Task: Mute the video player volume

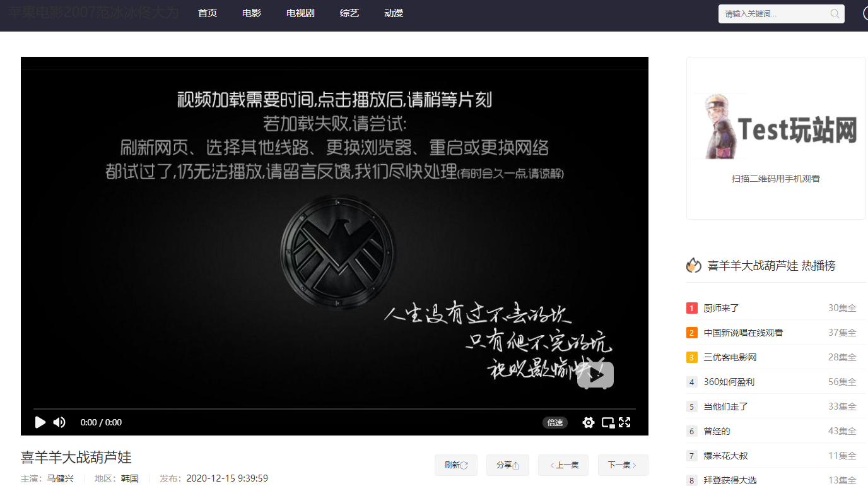Action: [x=59, y=422]
